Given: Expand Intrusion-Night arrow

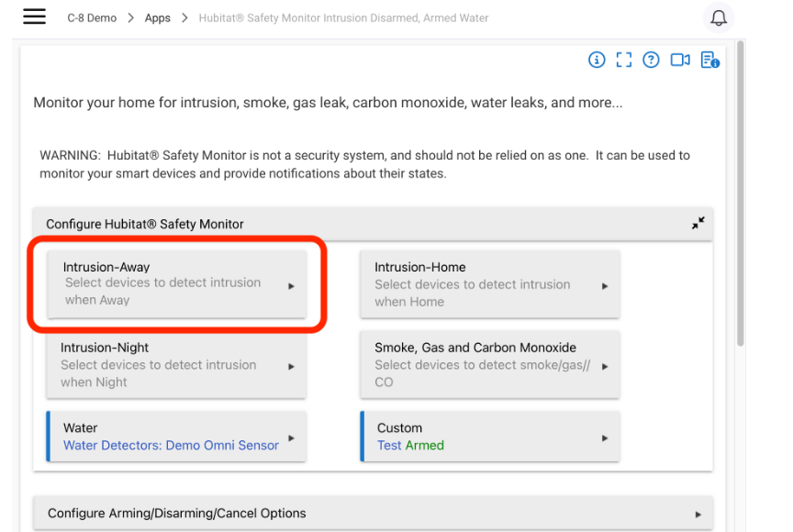Looking at the screenshot, I should pyautogui.click(x=291, y=366).
